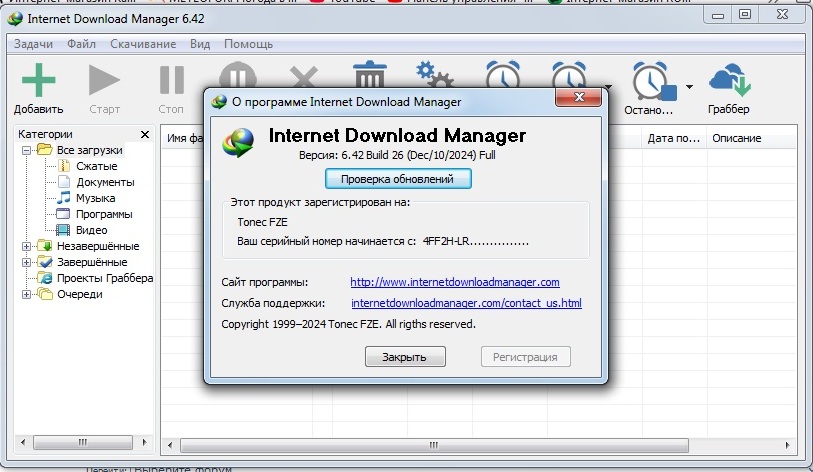The height and width of the screenshot is (472, 813).
Task: Click the trash bin toolbar icon
Action: pos(370,74)
